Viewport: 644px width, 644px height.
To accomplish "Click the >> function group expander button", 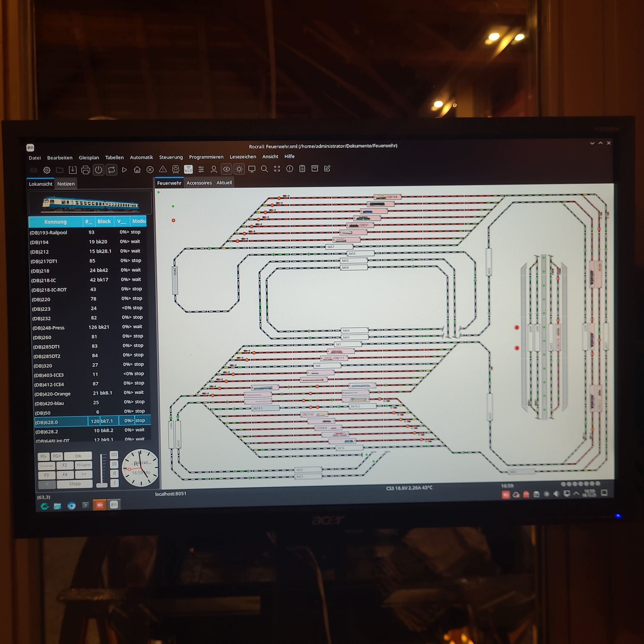I will (x=84, y=474).
